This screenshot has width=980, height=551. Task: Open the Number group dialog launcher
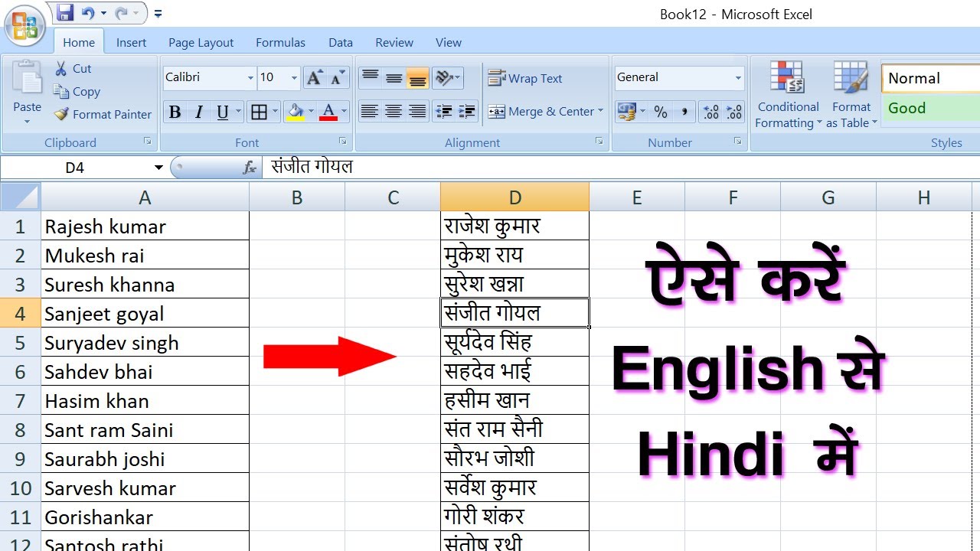pyautogui.click(x=737, y=142)
